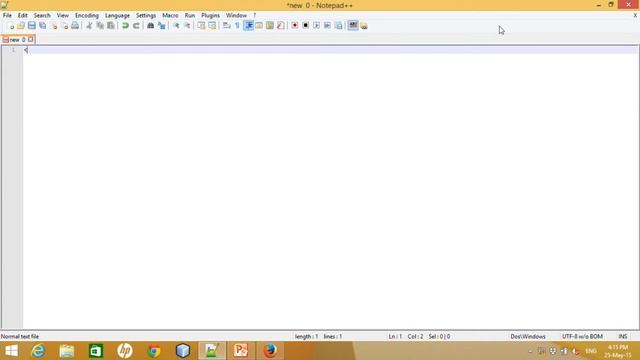The height and width of the screenshot is (360, 640).
Task: Click Save Current Recorded Macro icon
Action: 338,26
